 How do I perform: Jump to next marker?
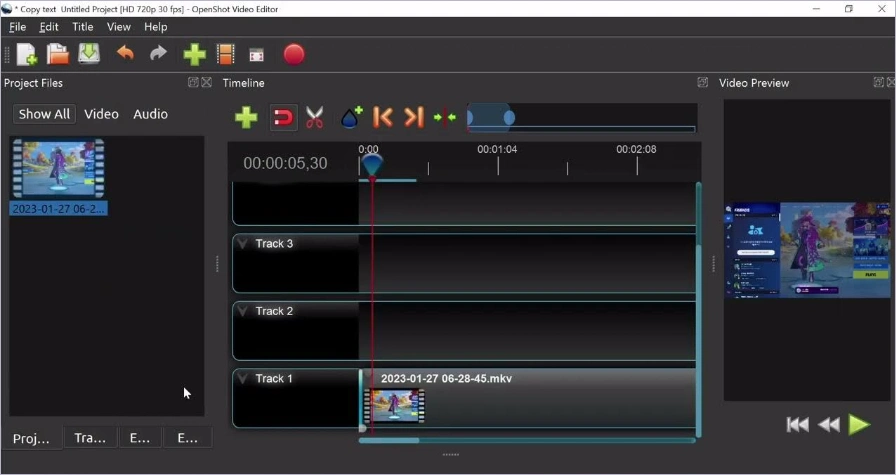coord(414,117)
